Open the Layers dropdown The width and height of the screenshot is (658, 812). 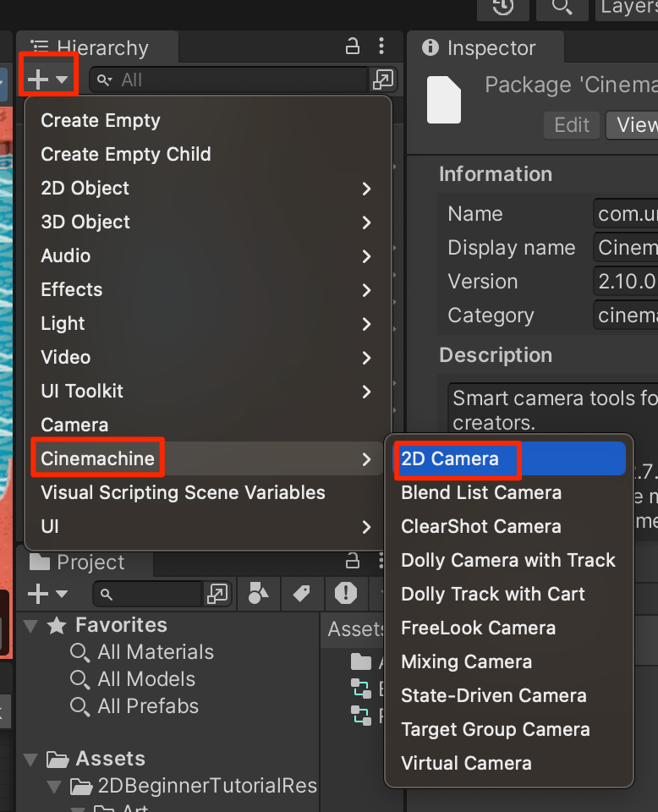(627, 8)
